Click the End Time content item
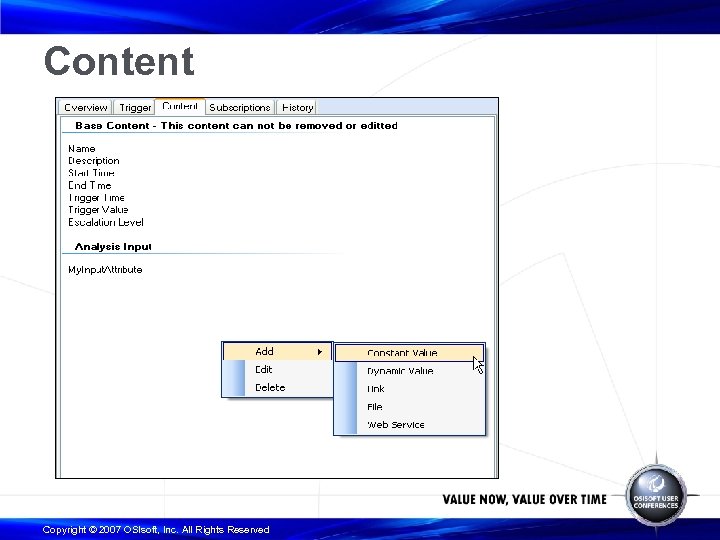 90,186
